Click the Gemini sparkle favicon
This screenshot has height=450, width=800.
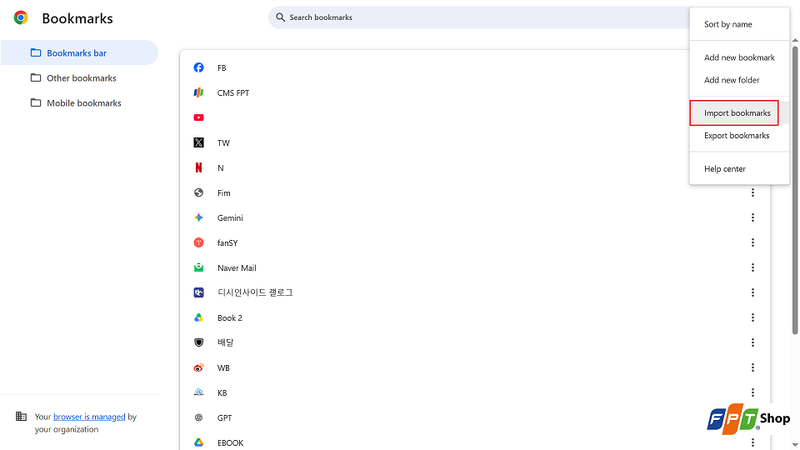coord(198,218)
